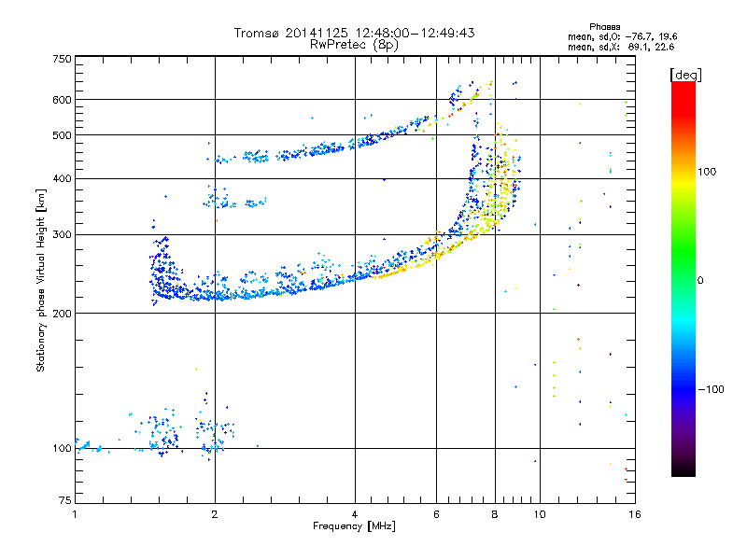Click the y-axis tick label '75'
Screen dimensions: 747x560
click(x=65, y=500)
